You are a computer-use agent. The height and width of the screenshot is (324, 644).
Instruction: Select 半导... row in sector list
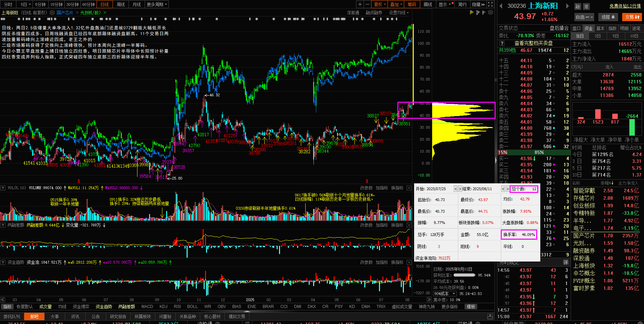[x=607, y=221]
